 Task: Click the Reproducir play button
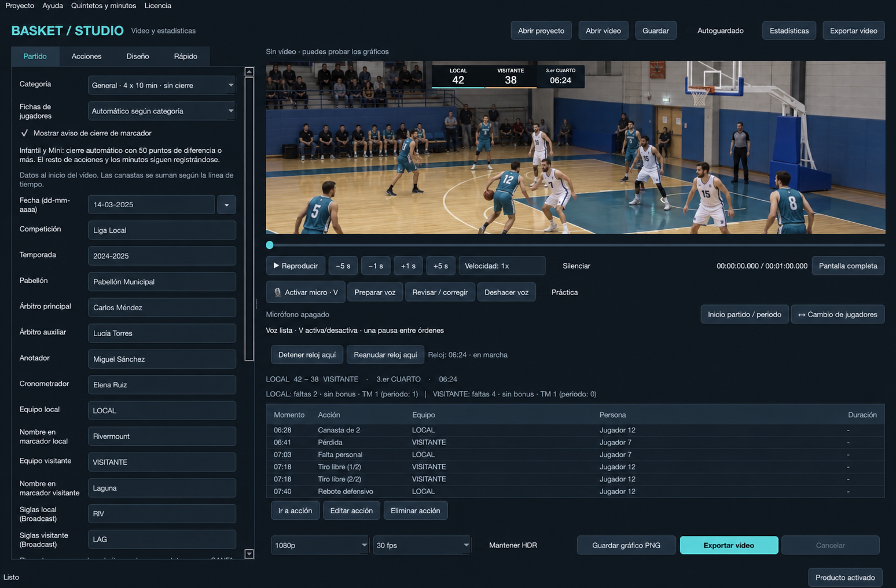pos(296,266)
